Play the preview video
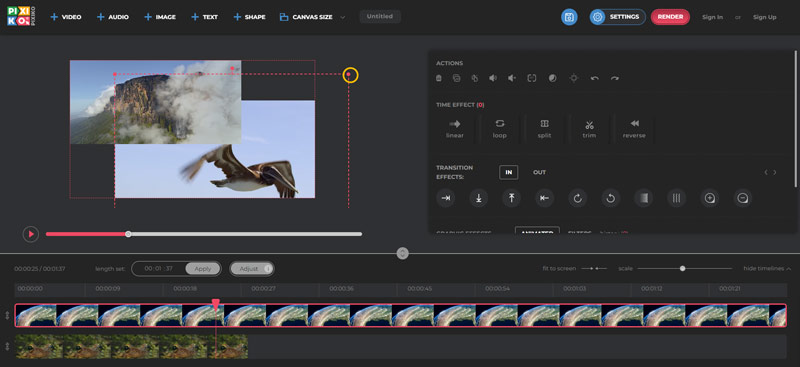 pyautogui.click(x=31, y=234)
